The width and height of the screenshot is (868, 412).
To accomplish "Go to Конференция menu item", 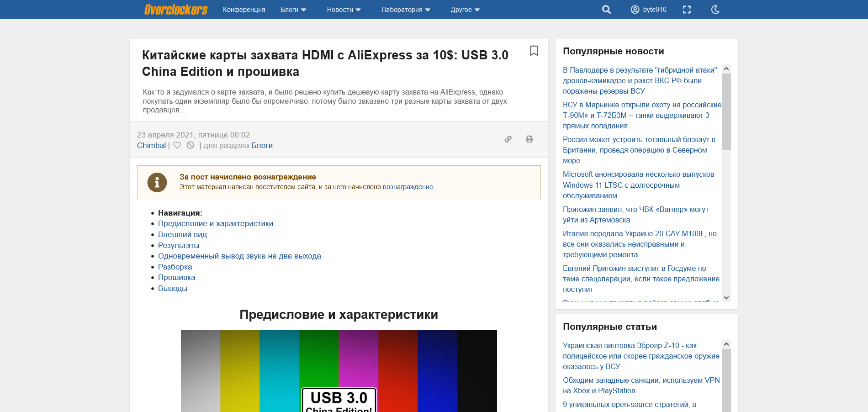I will pos(244,10).
